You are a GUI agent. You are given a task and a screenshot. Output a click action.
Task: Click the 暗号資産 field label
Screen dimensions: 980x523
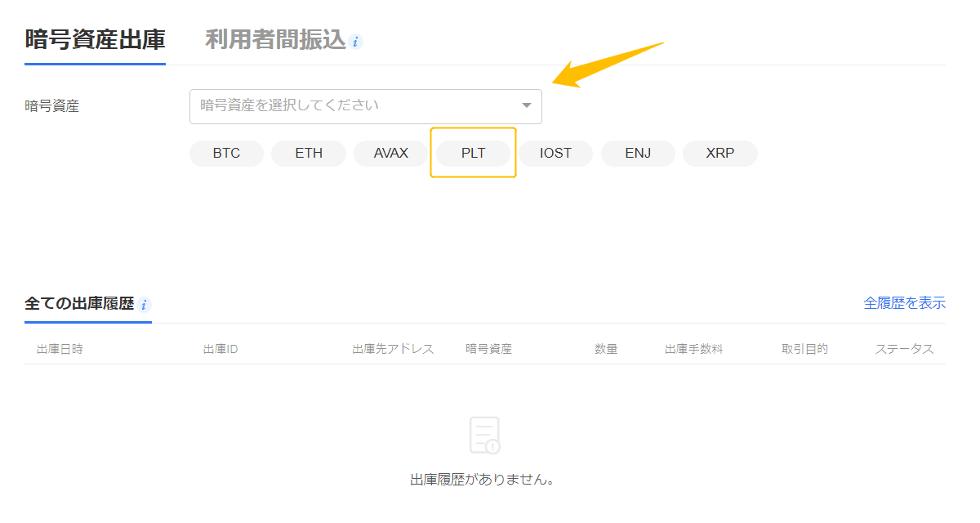(52, 105)
